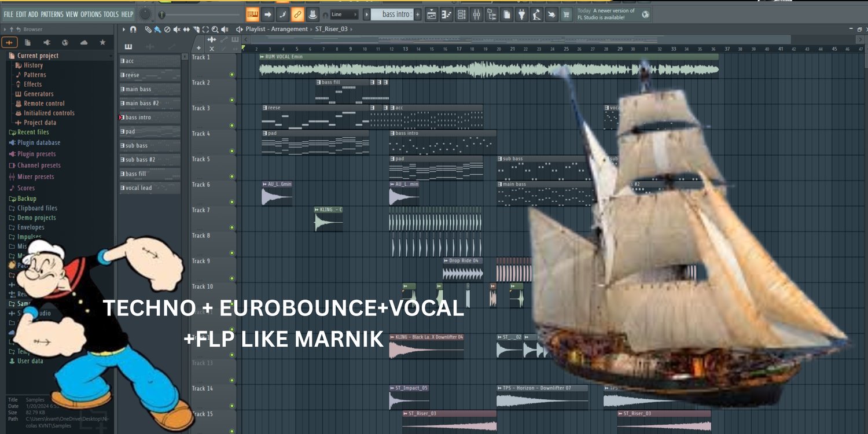
Task: Select the reese pattern in picker
Action: 150,75
